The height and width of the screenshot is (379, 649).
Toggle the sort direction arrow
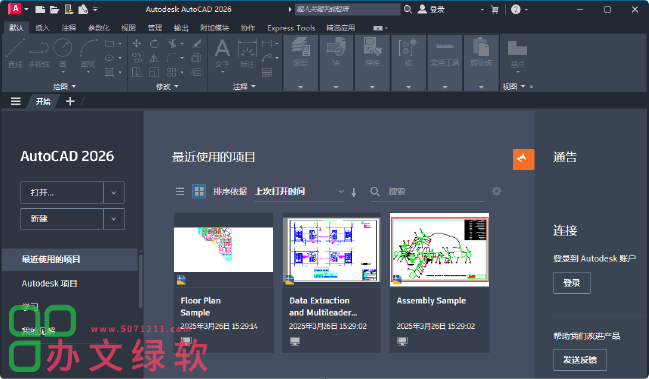(x=353, y=192)
